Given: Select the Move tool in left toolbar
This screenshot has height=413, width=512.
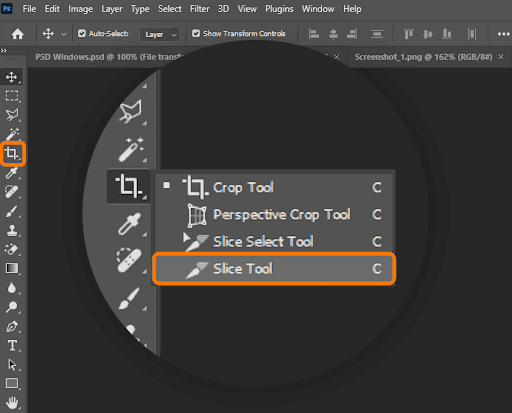Looking at the screenshot, I should click(x=12, y=77).
